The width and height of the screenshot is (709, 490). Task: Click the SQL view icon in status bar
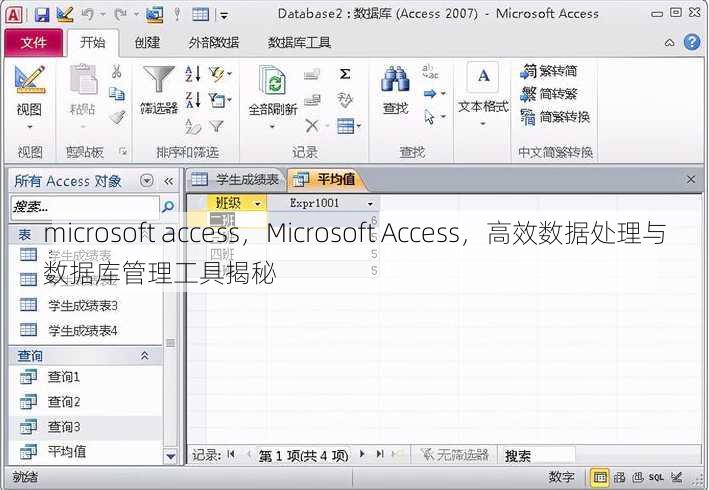click(656, 477)
